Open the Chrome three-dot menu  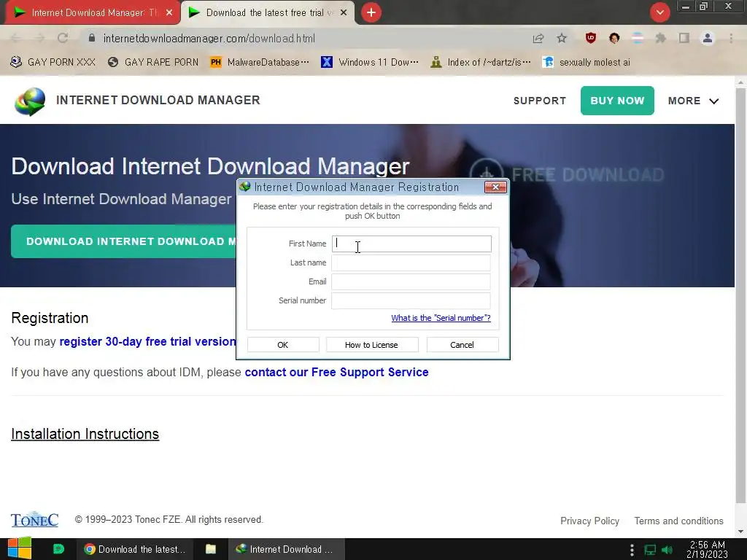point(731,38)
